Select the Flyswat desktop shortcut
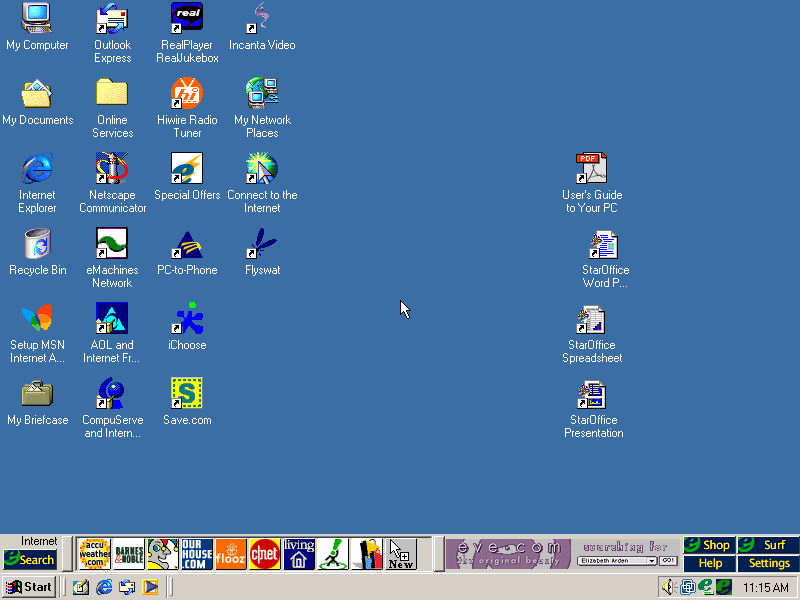The width and height of the screenshot is (800, 600). click(x=262, y=244)
